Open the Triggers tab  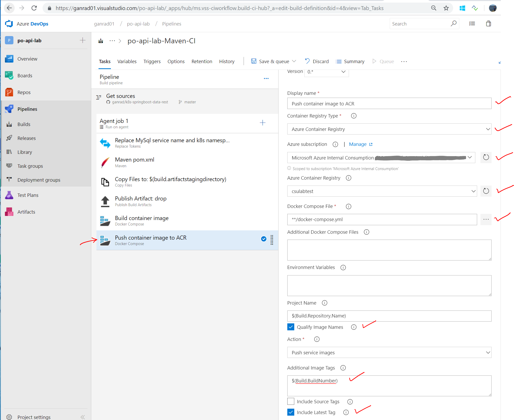(x=152, y=61)
